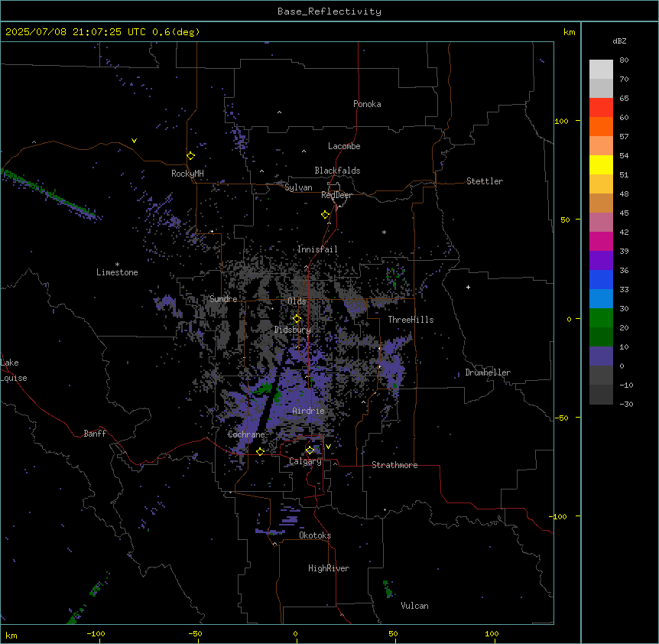
Task: Click the Lacombe town label
Action: coord(344,146)
